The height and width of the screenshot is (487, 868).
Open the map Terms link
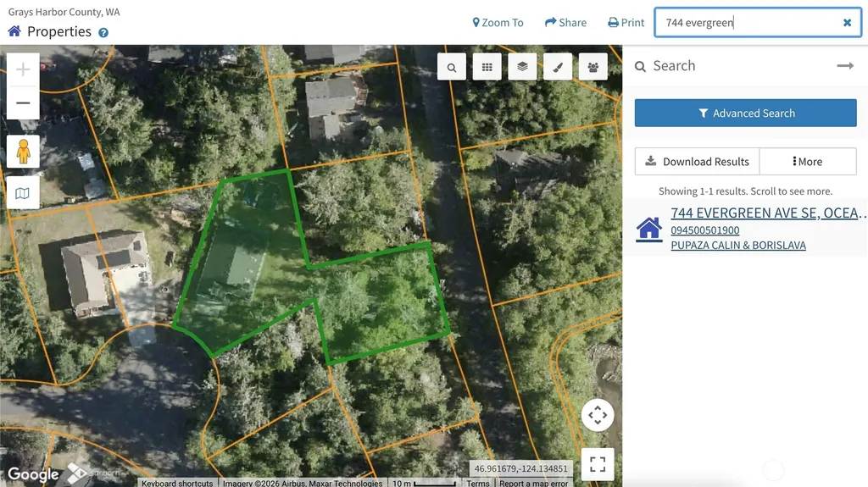(478, 483)
